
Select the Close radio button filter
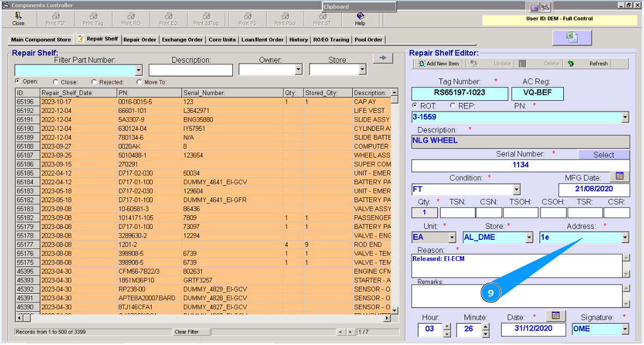point(56,82)
